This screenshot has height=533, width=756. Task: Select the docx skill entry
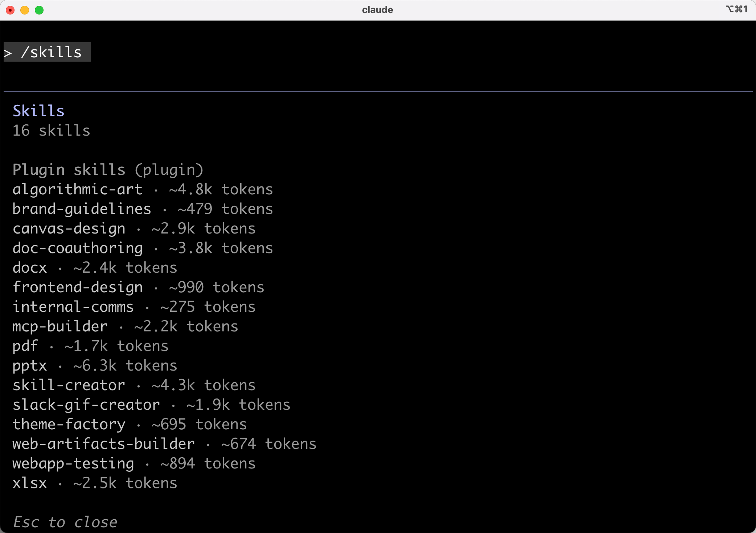30,268
